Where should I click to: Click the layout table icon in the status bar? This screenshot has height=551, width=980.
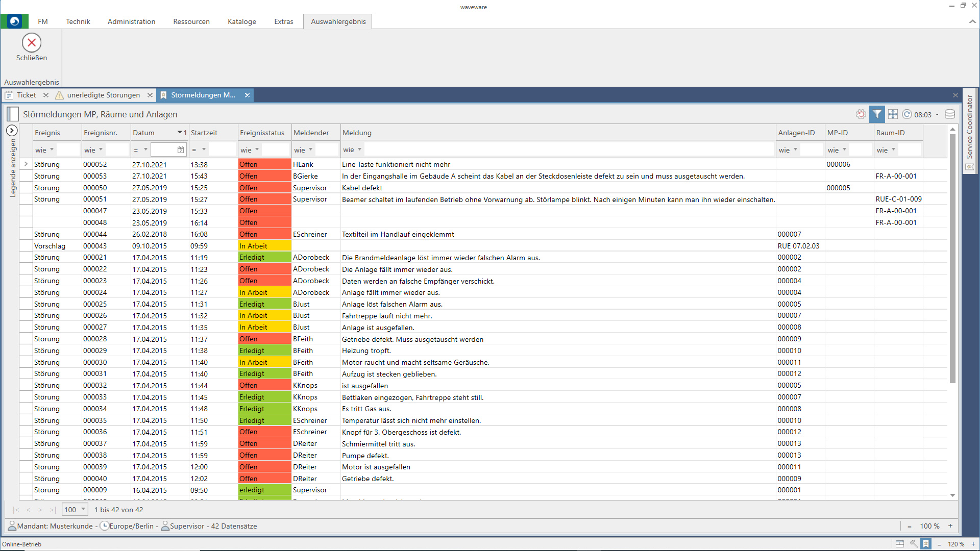click(x=900, y=544)
